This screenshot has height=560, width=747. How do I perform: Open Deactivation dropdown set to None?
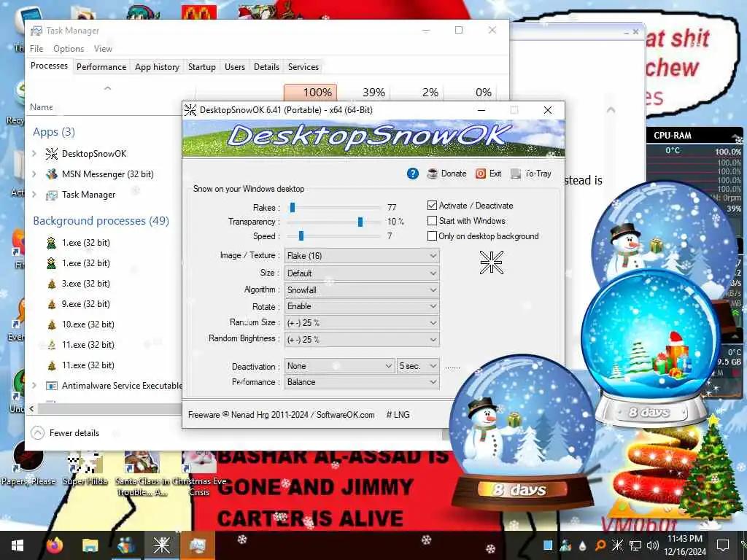(340, 366)
